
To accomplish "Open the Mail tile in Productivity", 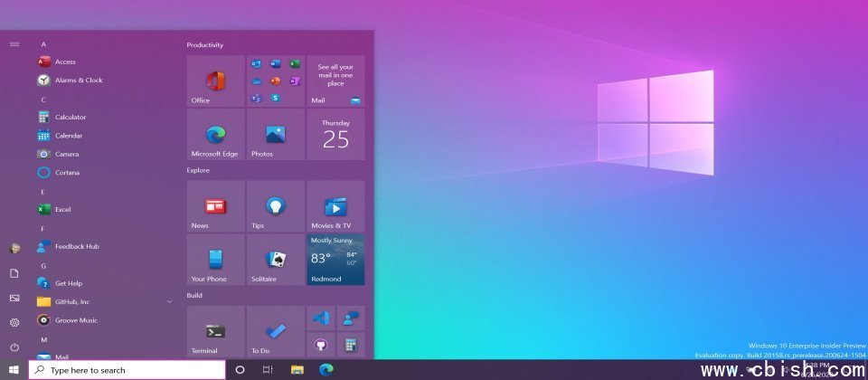I will (x=335, y=81).
